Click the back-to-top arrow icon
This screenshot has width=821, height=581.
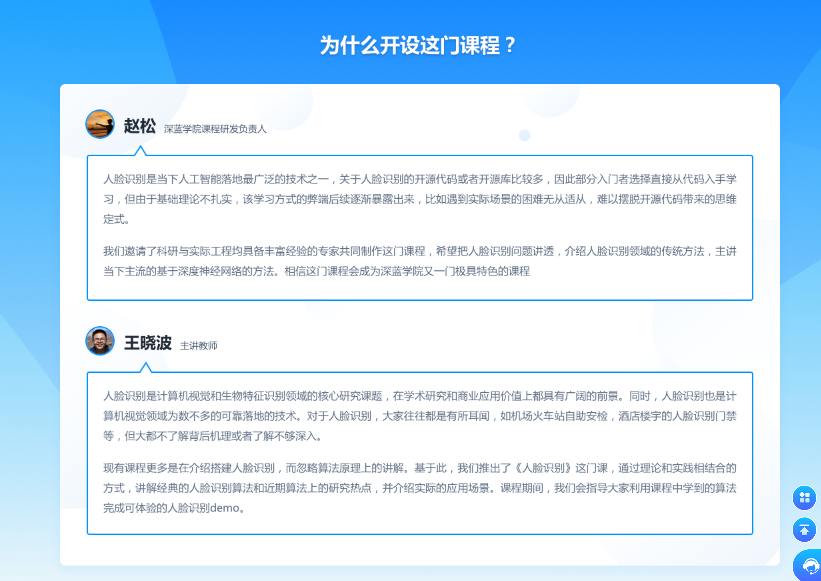click(x=805, y=530)
